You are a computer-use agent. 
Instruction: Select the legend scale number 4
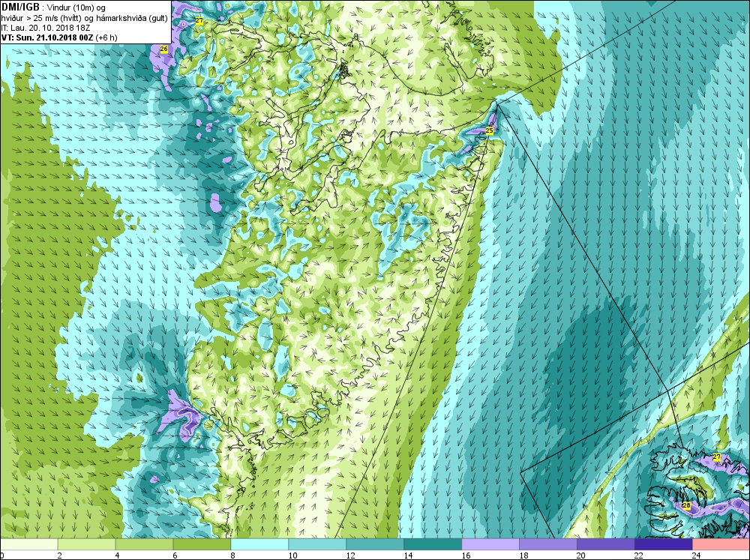coord(117,556)
